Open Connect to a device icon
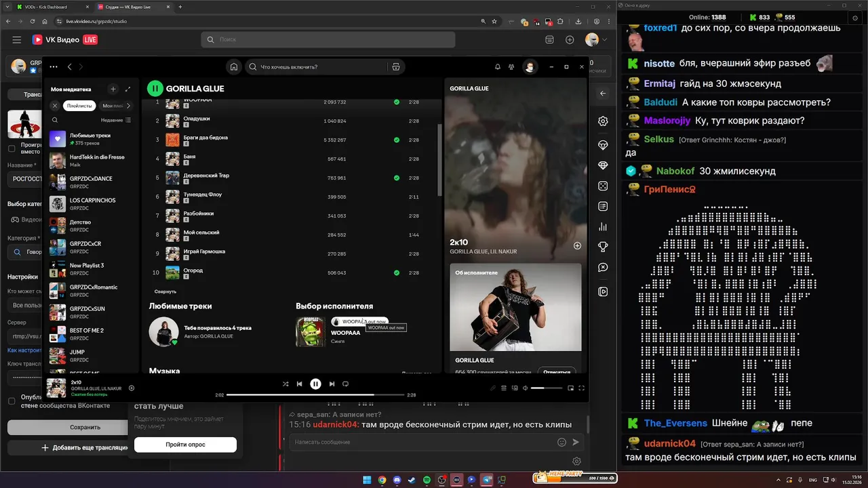 (x=515, y=388)
